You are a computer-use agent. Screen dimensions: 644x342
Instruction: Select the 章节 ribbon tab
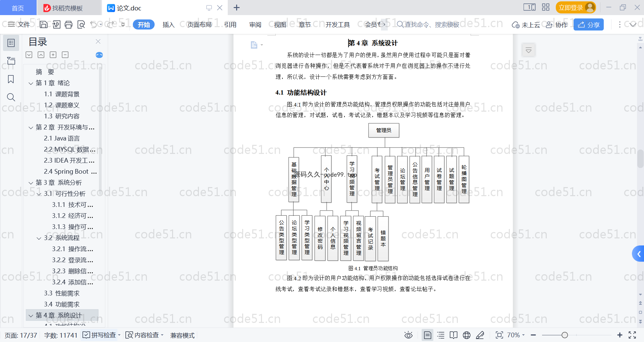[x=305, y=24]
